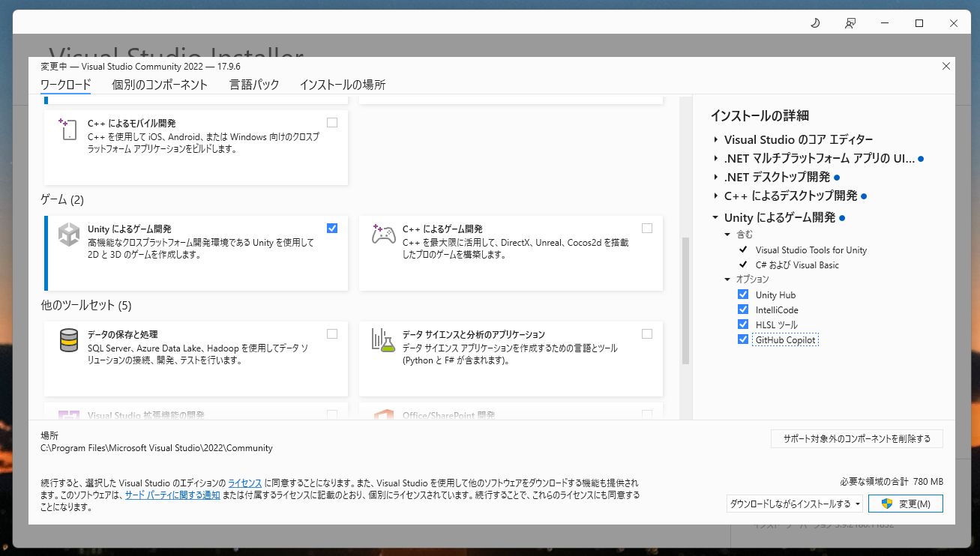Select the ワークロード tab
The image size is (980, 556).
(66, 85)
